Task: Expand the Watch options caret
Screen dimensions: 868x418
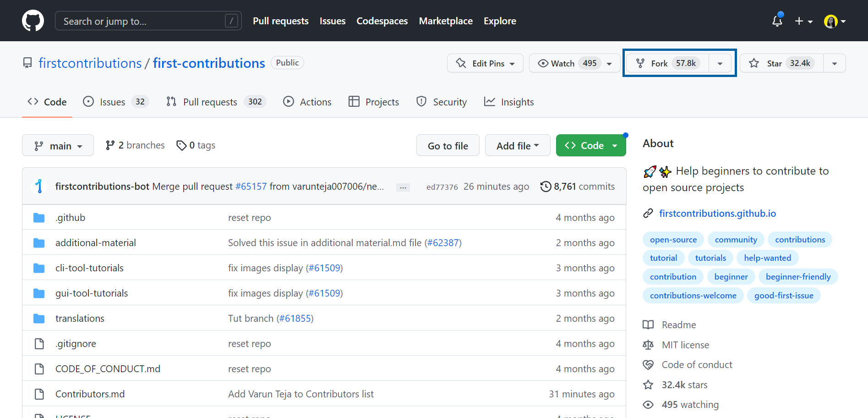Action: pos(610,63)
